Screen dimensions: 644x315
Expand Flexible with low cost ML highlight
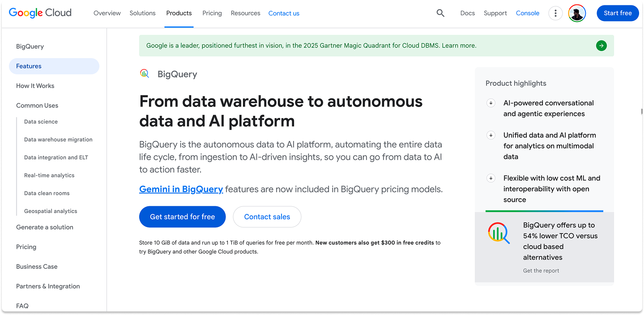[x=491, y=178]
